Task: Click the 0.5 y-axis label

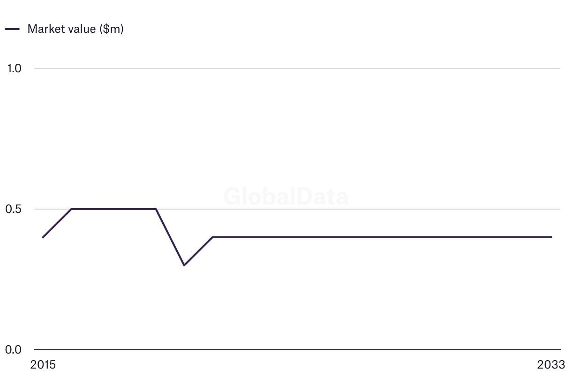Action: 14,209
